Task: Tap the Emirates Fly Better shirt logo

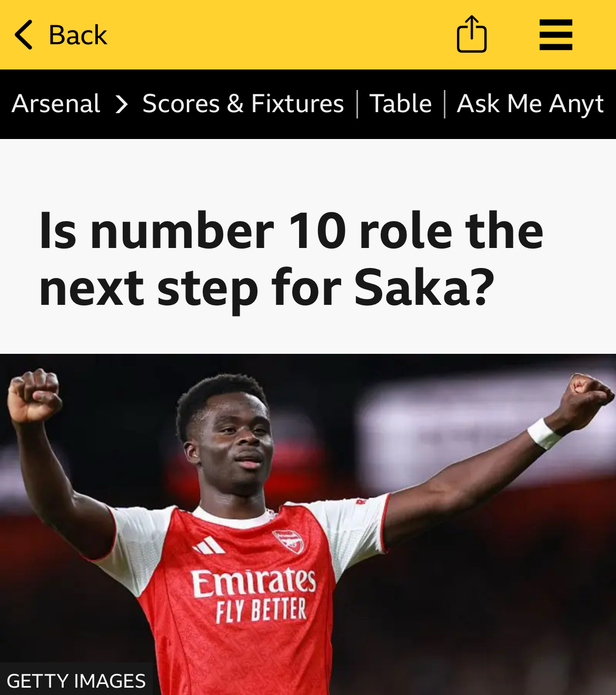Action: (254, 595)
